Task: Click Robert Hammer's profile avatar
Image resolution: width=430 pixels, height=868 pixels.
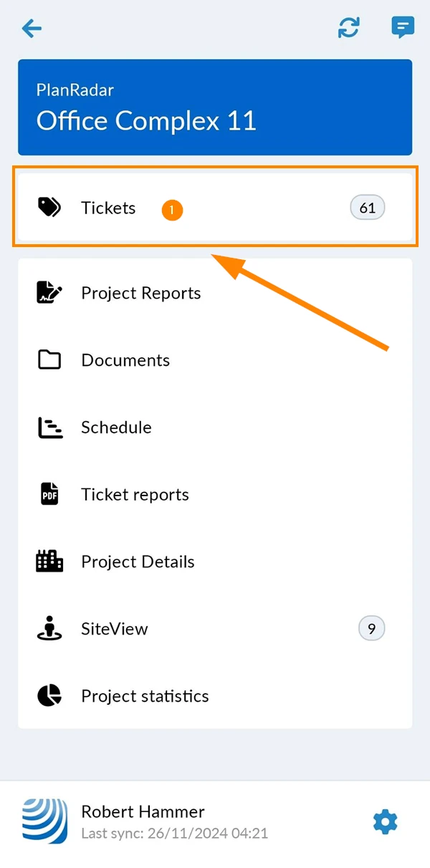Action: (45, 821)
